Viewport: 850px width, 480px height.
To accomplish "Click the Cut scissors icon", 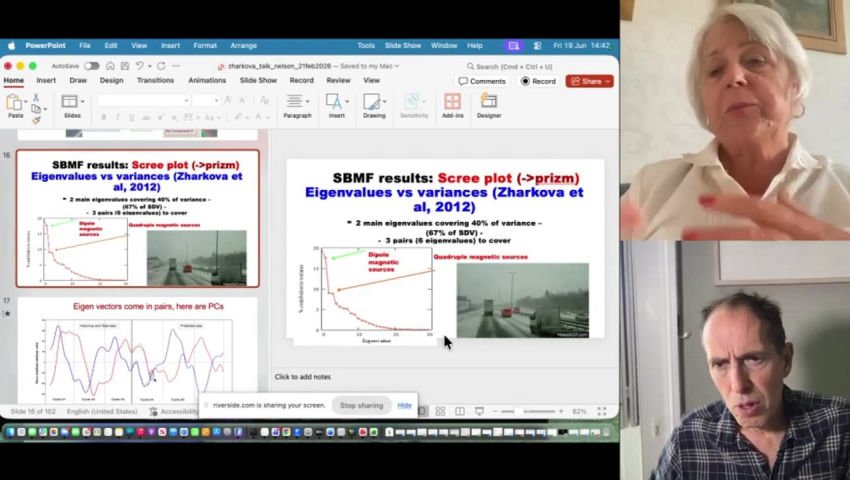I will click(x=36, y=97).
